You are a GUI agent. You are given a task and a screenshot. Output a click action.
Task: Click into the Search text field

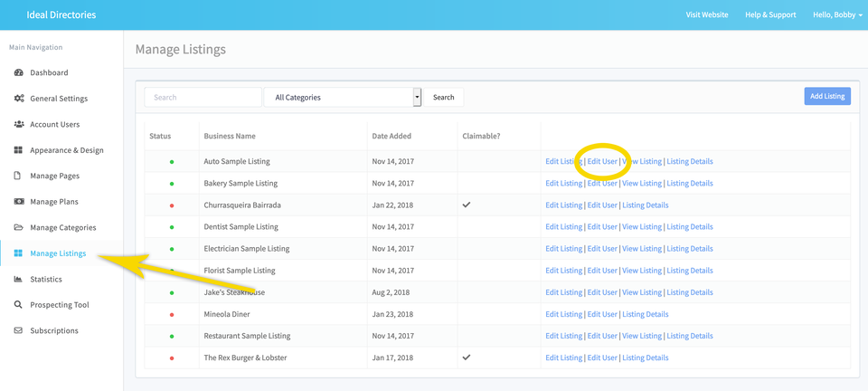pos(203,98)
